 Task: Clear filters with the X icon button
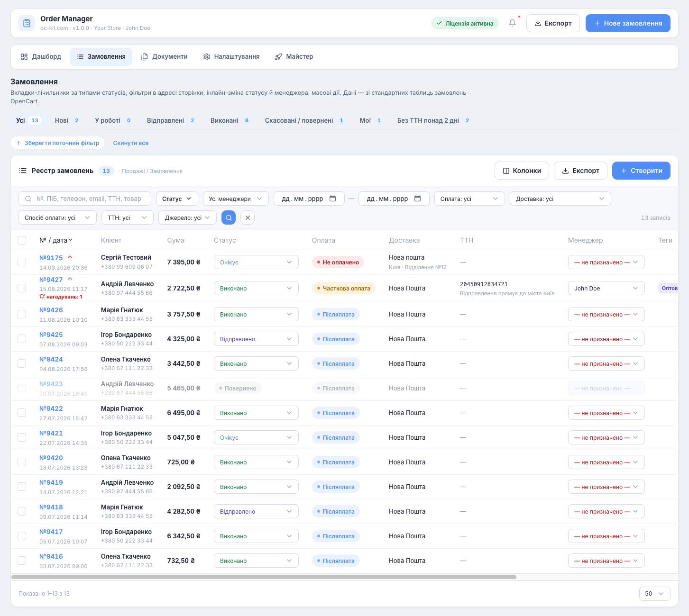pos(248,217)
